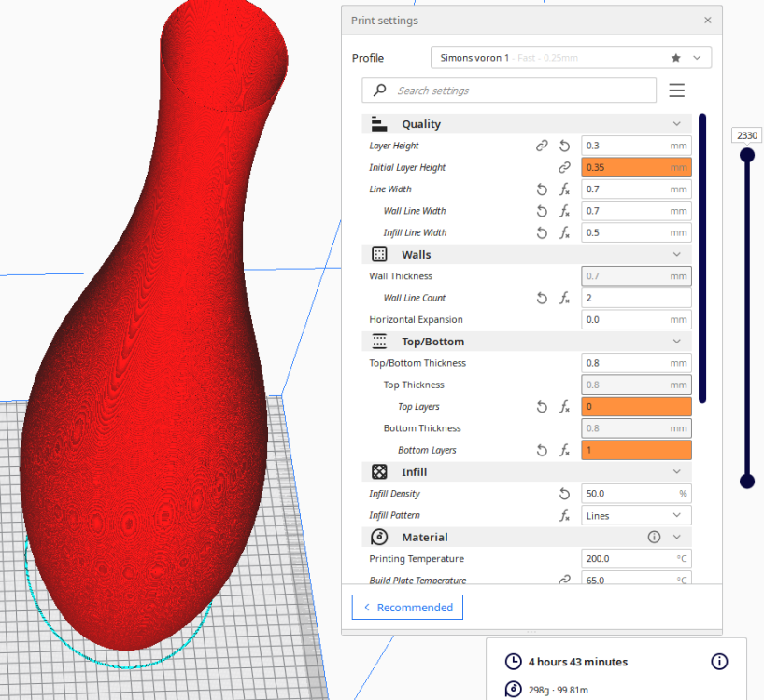Click the '4 hours 43 minutes' estimate text

click(578, 662)
